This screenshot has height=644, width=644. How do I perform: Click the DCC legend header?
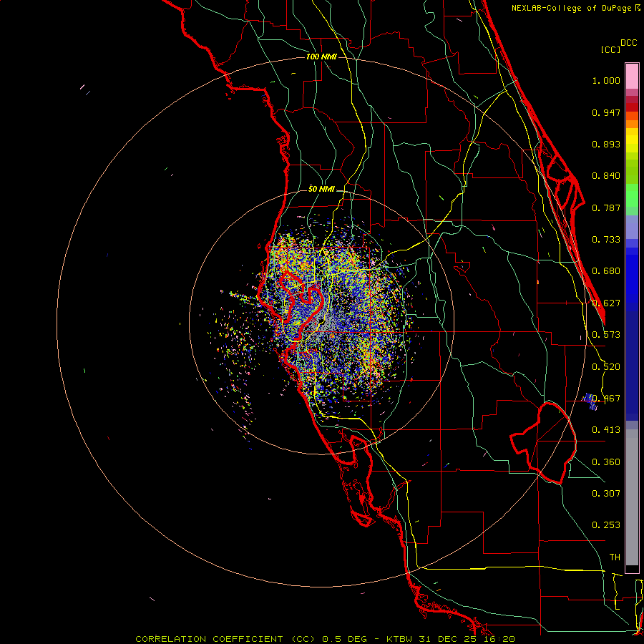tap(629, 43)
